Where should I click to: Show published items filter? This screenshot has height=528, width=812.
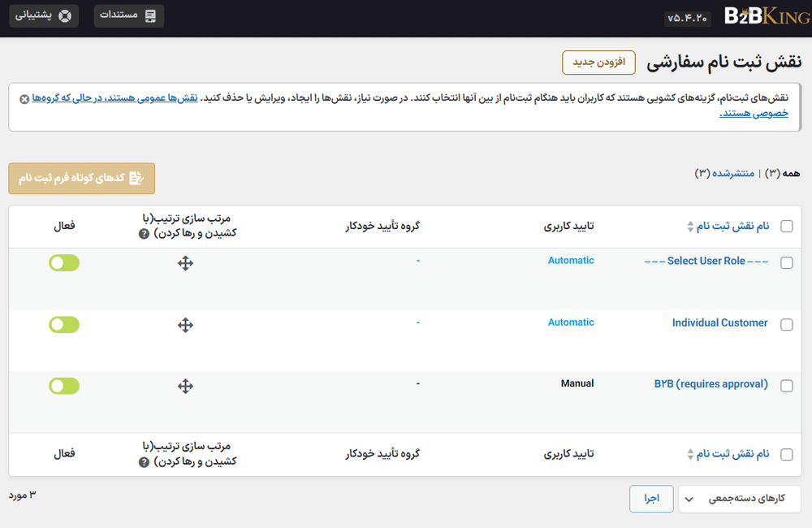pyautogui.click(x=731, y=173)
